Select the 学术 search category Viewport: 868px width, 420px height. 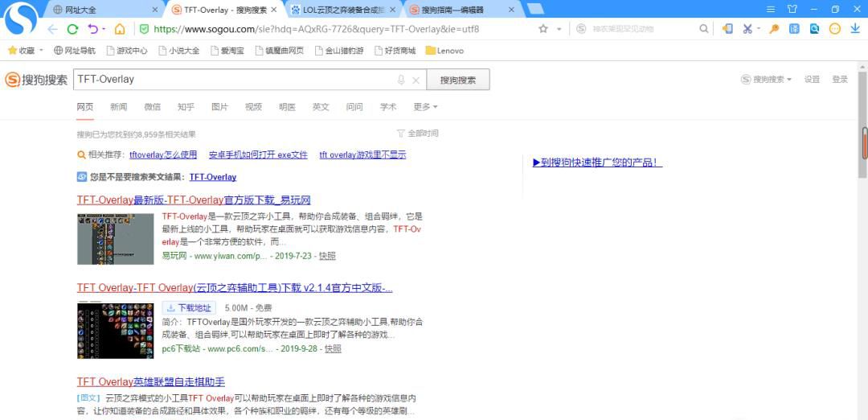tap(388, 107)
